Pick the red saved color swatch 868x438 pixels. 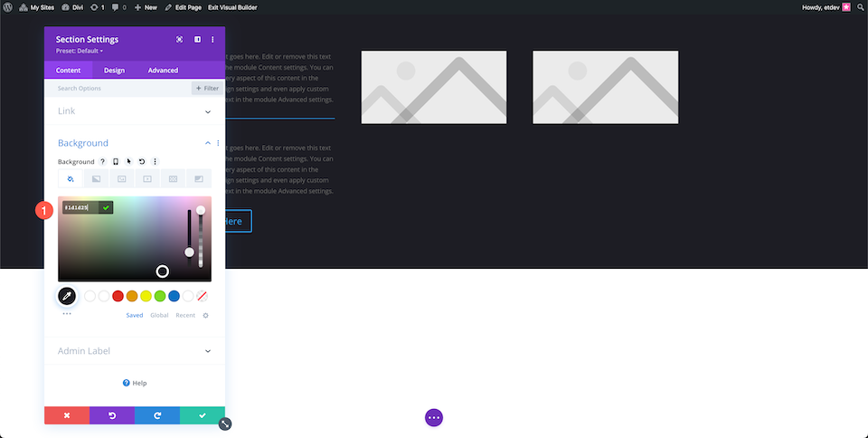coord(118,296)
